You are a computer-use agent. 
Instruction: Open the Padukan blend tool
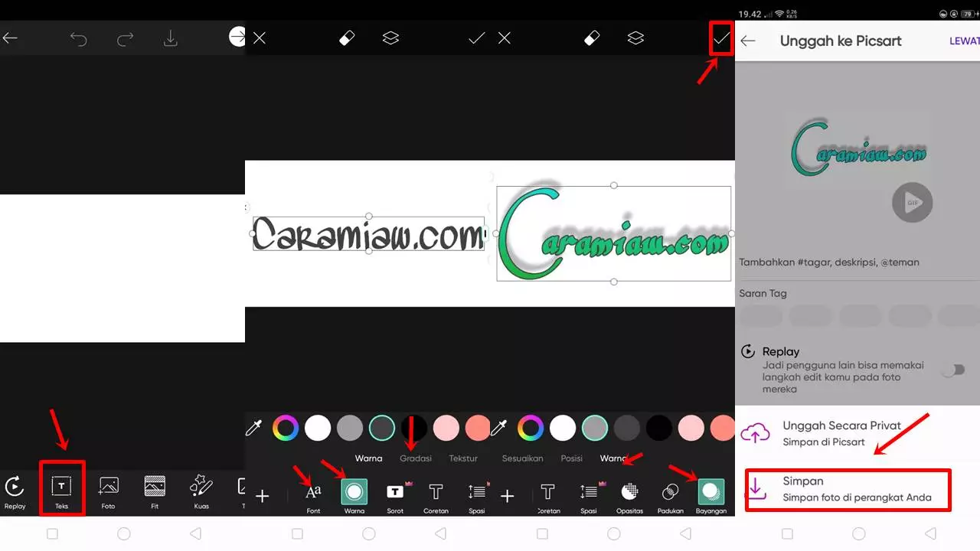tap(670, 497)
